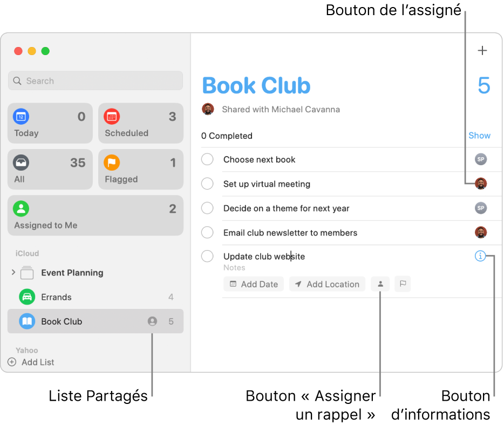Open the Scheduled smart list
This screenshot has height=425, width=504.
[141, 123]
